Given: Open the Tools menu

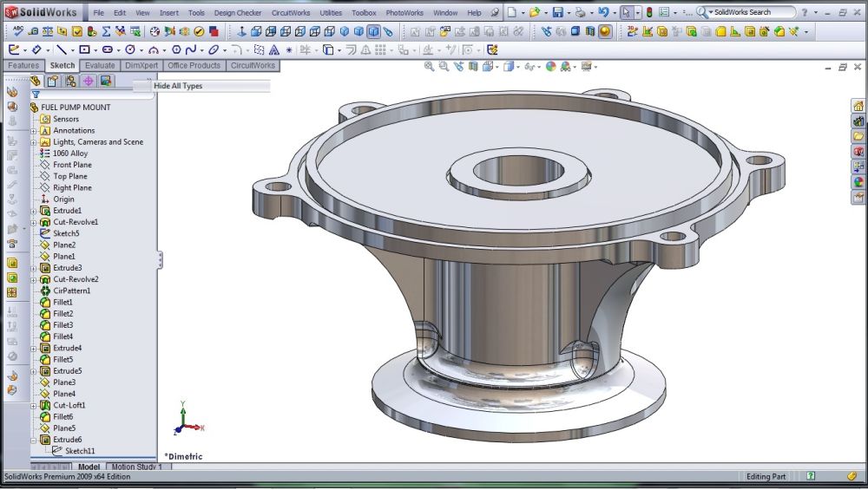Looking at the screenshot, I should click(x=196, y=12).
